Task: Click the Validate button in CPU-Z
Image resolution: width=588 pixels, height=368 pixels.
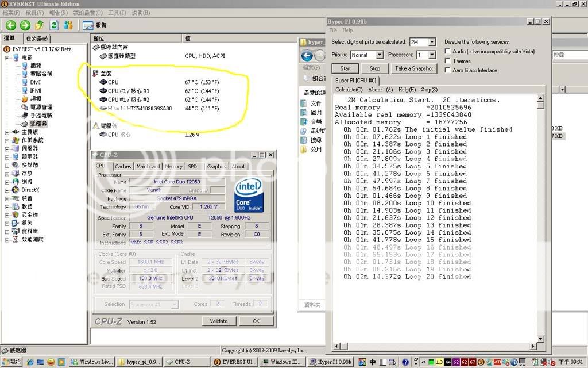Action: coord(219,321)
